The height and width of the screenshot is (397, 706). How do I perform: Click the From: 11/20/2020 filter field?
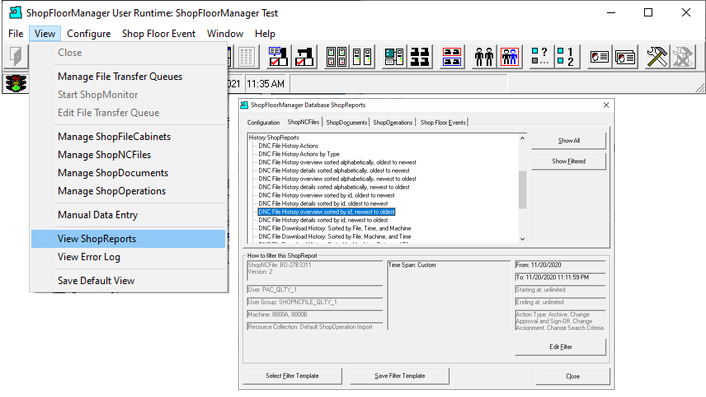click(560, 265)
